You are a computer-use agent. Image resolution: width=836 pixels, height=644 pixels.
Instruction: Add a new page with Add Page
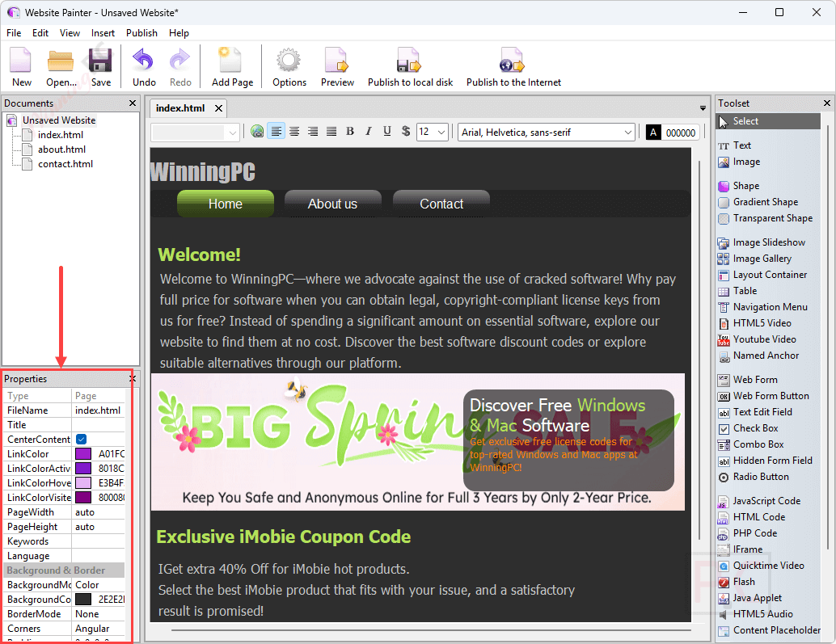(232, 67)
